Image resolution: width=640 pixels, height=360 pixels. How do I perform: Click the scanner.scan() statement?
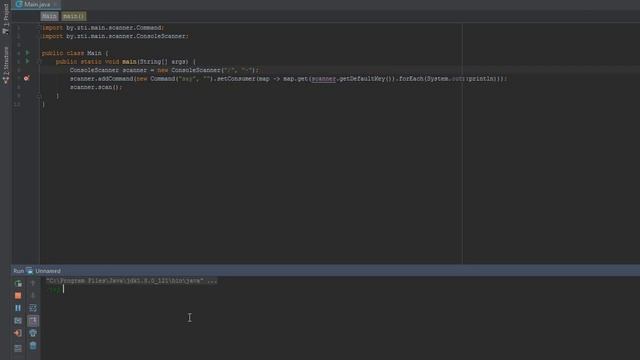click(x=96, y=87)
